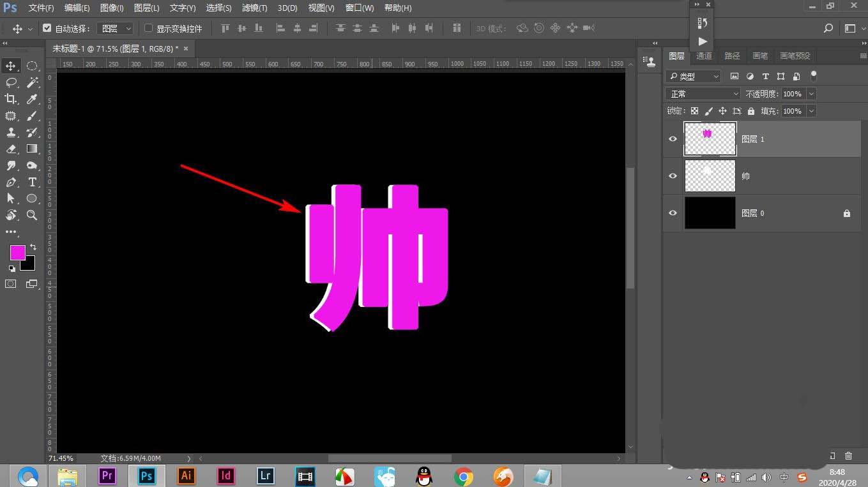Close the 未标题-1 document tab
The width and height of the screenshot is (868, 487).
[x=186, y=49]
